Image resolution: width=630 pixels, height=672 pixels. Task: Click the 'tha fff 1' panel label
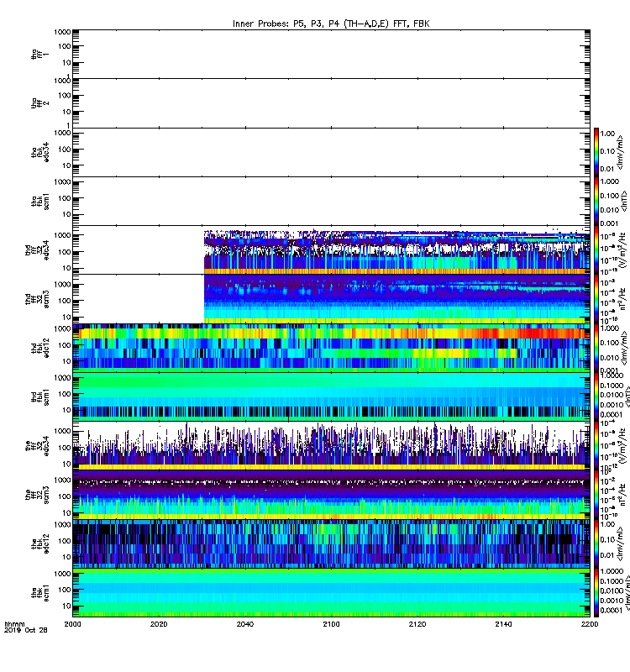(x=39, y=54)
